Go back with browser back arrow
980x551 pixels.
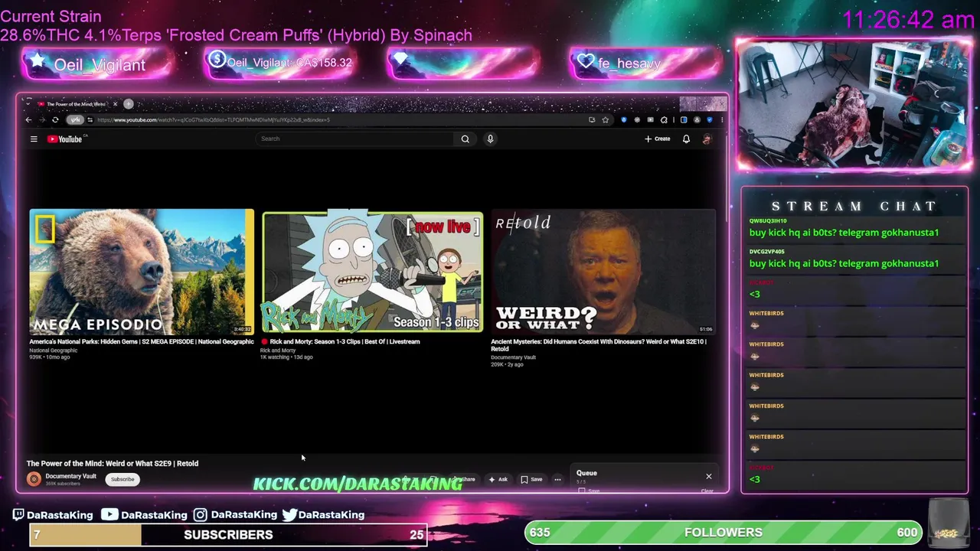pos(28,120)
